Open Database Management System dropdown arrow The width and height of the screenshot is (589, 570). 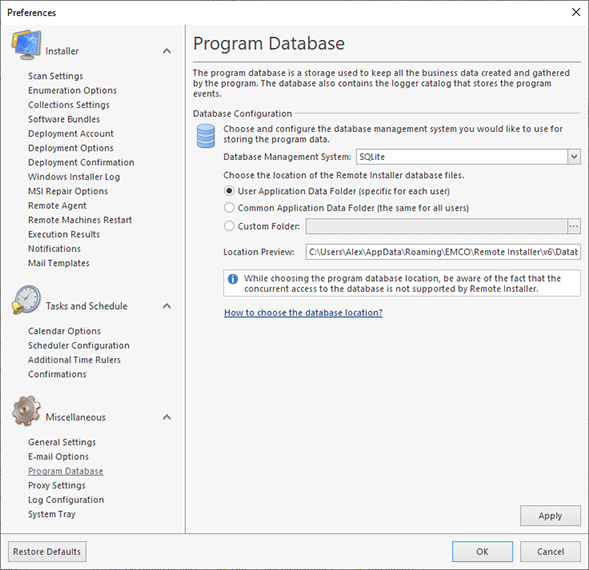tap(574, 157)
